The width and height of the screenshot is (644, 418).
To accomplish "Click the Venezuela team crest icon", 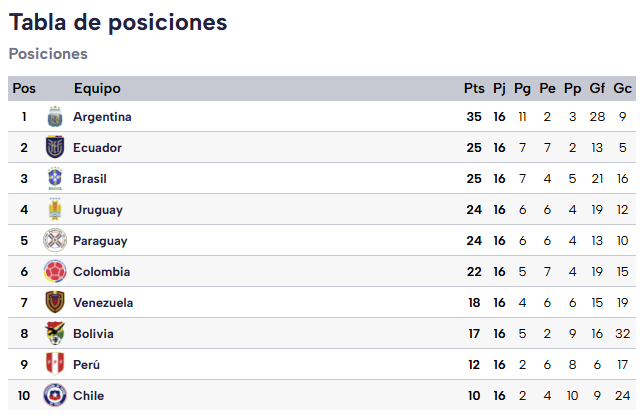I will [x=55, y=303].
